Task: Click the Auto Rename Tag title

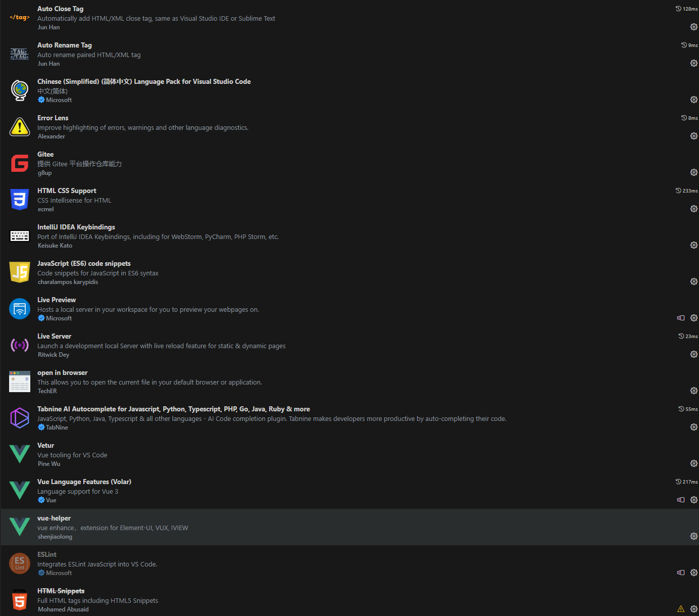Action: click(x=65, y=45)
